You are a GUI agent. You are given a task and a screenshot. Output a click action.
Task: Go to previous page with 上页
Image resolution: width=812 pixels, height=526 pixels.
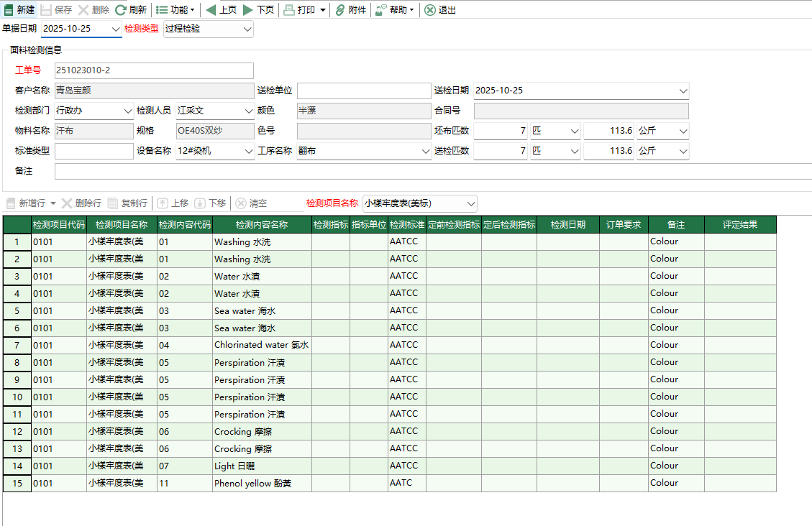[x=211, y=10]
